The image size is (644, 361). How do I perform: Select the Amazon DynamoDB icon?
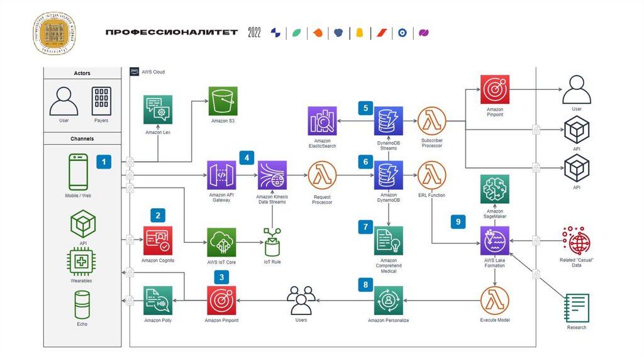[x=389, y=175]
